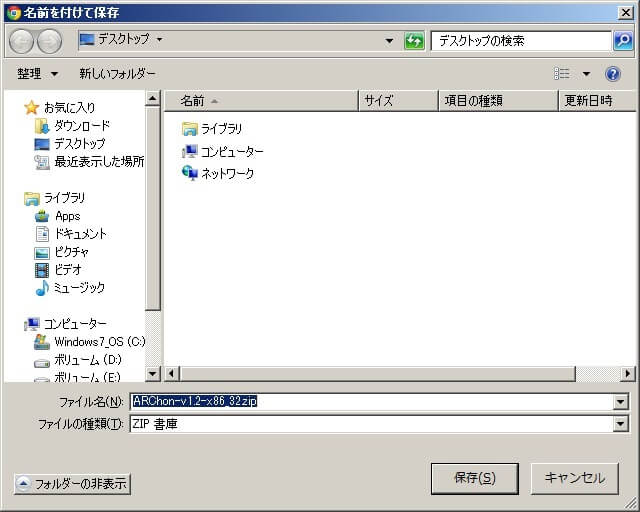The image size is (640, 512).
Task: Click the ドキュメント library icon
Action: point(42,234)
